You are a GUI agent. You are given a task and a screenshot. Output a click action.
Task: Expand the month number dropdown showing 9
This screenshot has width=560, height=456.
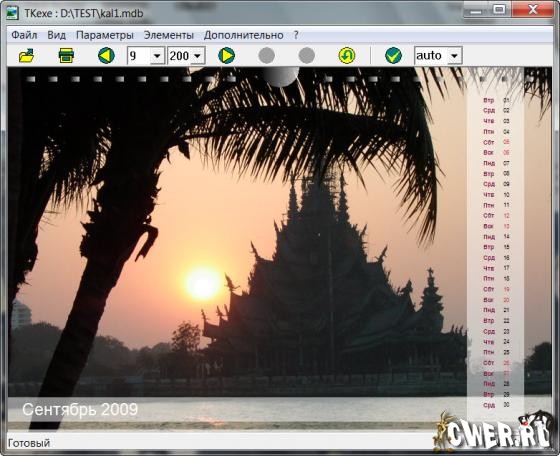tap(157, 56)
